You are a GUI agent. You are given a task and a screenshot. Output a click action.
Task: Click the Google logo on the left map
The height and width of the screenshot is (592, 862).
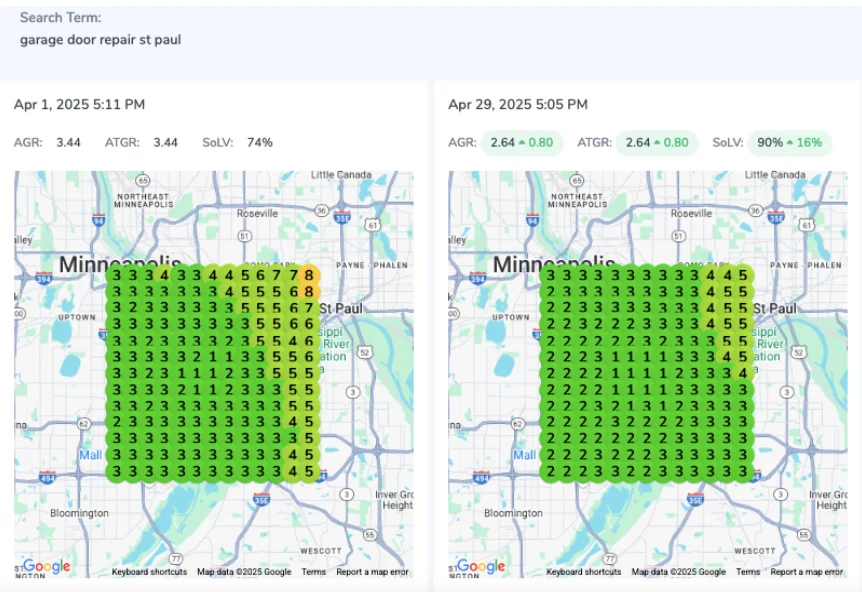coord(47,566)
